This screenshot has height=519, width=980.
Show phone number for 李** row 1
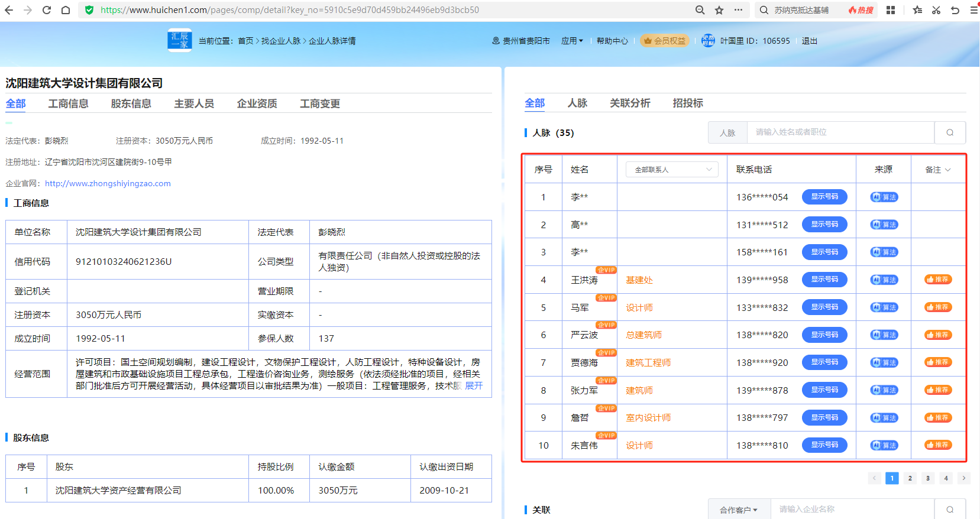pos(824,197)
